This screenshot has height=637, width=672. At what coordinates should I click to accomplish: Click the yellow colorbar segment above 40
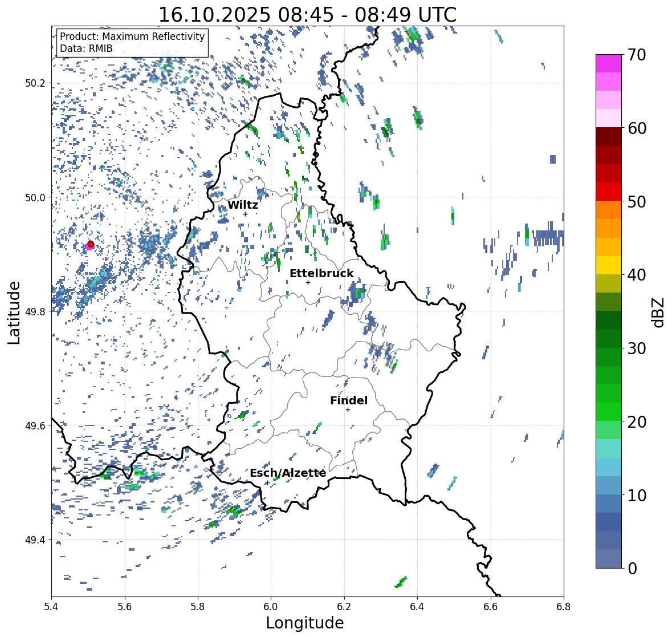[x=609, y=265]
